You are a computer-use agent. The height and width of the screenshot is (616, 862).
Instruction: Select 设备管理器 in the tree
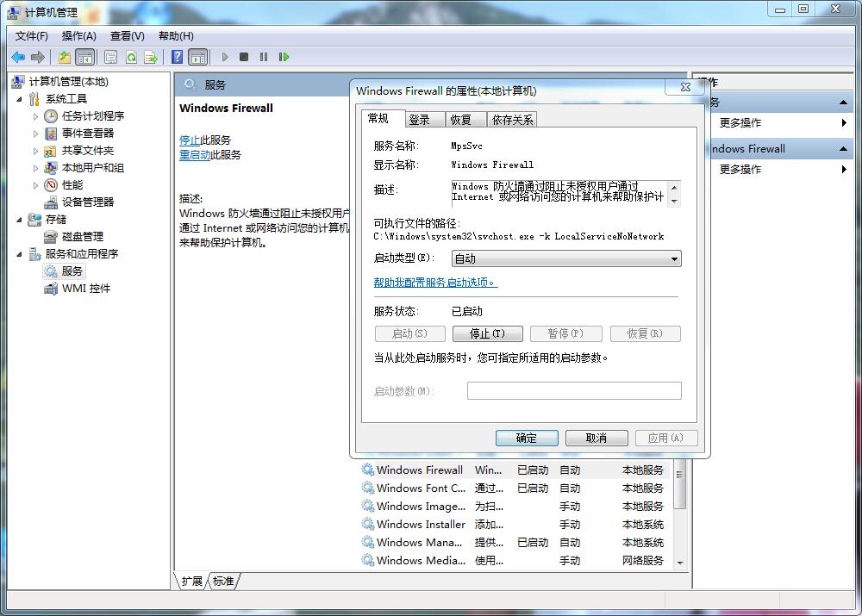click(x=87, y=202)
